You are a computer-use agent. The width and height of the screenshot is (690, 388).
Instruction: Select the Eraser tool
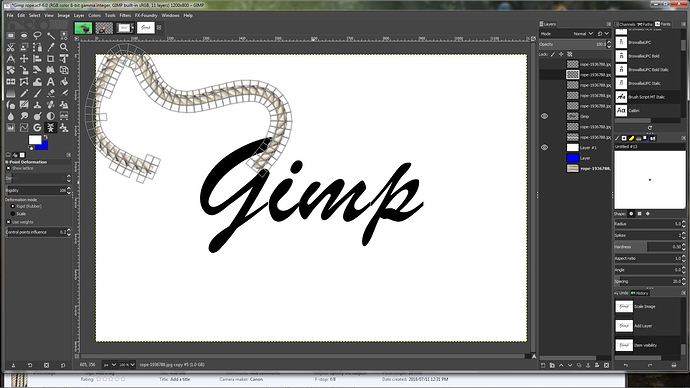tap(51, 93)
